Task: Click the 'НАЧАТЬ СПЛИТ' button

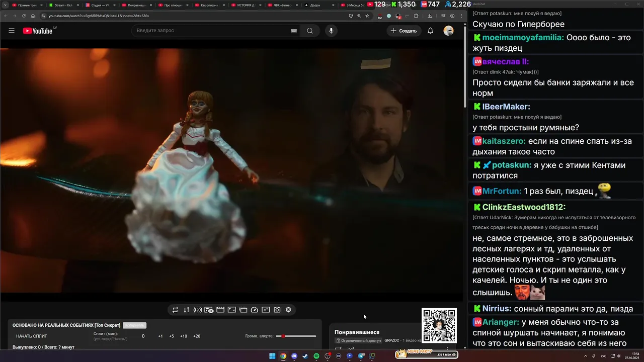Action: coord(31,336)
